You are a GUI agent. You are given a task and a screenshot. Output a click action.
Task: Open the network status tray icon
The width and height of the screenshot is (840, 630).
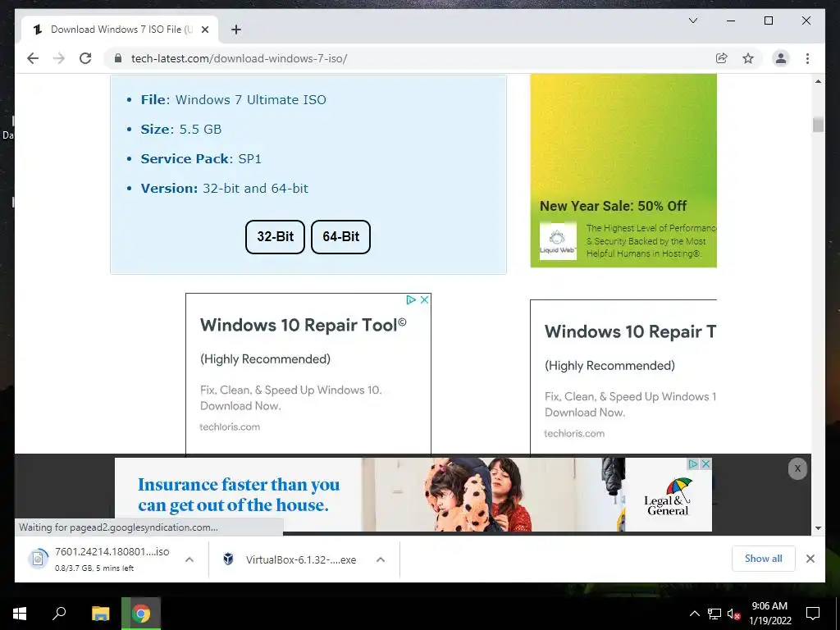click(714, 614)
